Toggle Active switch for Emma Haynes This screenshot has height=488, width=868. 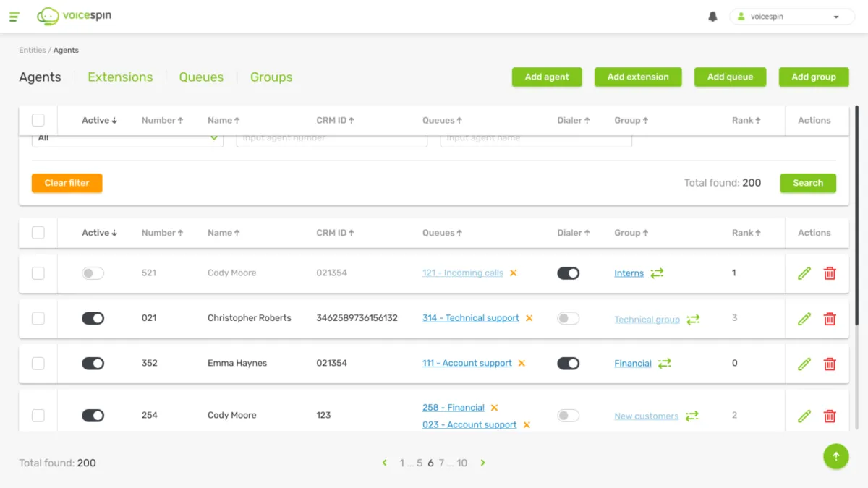click(x=93, y=364)
